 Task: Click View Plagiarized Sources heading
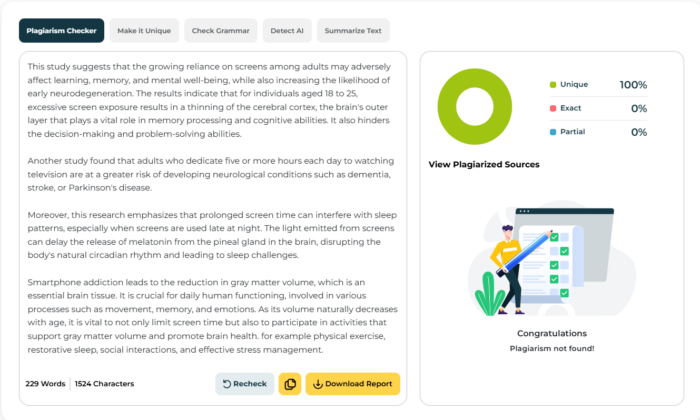[x=484, y=165]
